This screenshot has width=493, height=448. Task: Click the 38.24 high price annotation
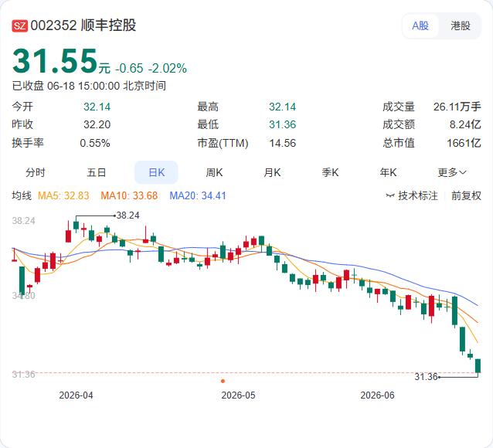pyautogui.click(x=127, y=216)
